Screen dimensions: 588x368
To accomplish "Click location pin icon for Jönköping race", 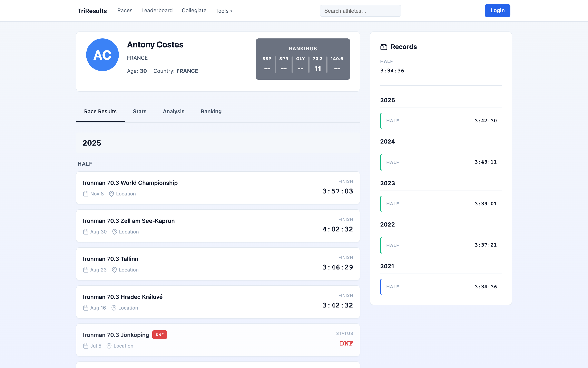I will tap(109, 346).
